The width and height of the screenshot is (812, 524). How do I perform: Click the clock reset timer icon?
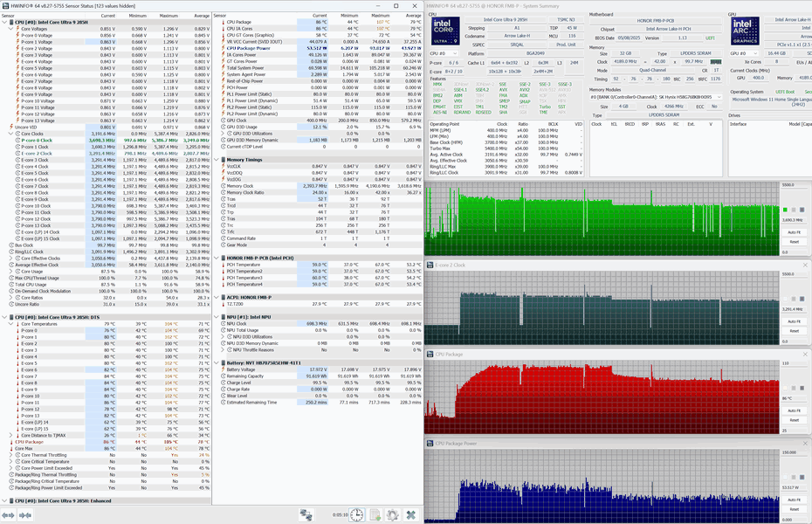tap(356, 514)
